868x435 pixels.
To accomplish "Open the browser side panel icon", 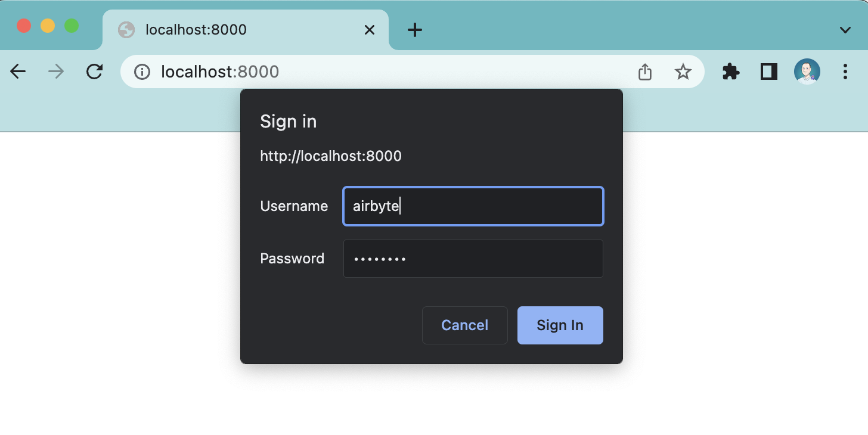I will 768,72.
